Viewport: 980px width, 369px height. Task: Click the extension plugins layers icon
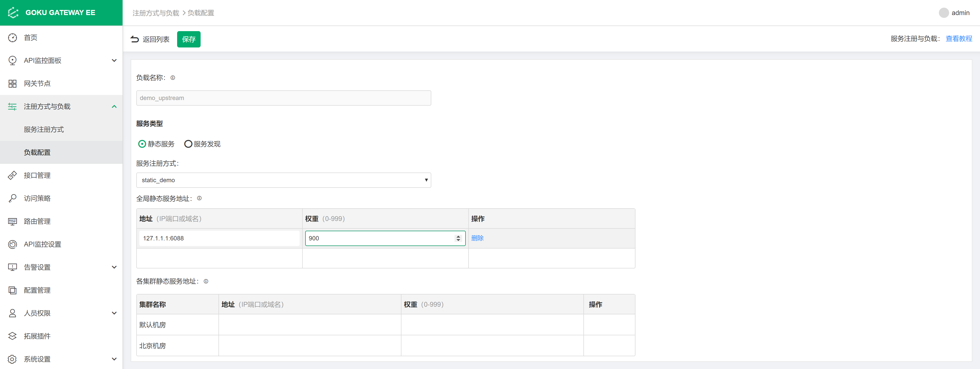coord(13,336)
